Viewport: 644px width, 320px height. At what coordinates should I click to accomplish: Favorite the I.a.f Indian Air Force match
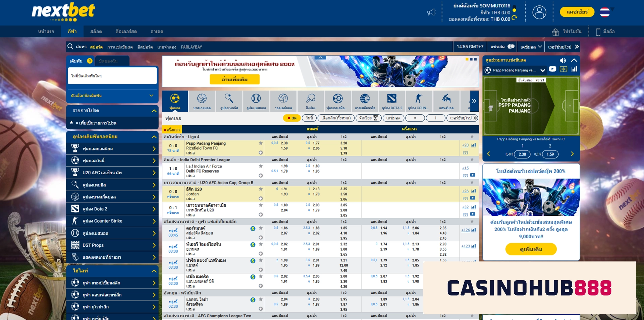click(261, 166)
